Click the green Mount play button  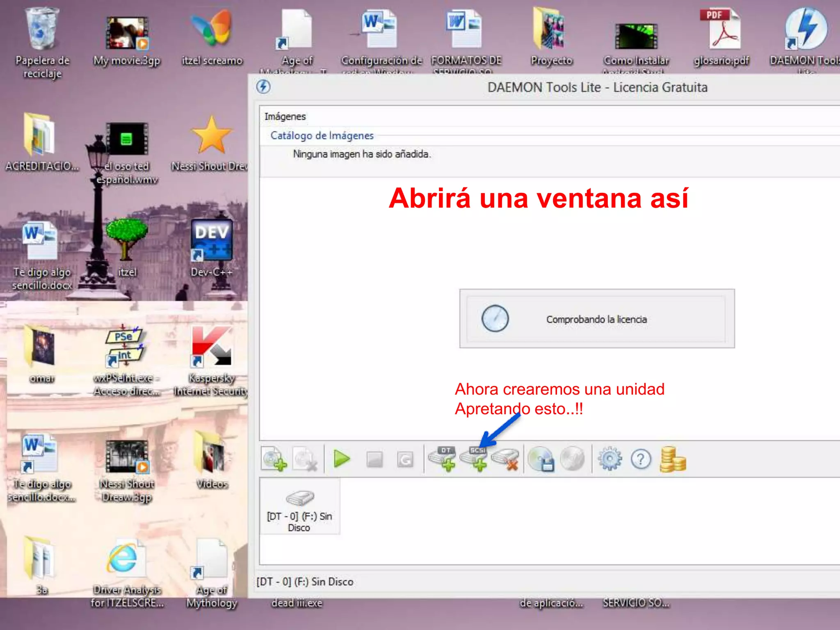pos(342,459)
